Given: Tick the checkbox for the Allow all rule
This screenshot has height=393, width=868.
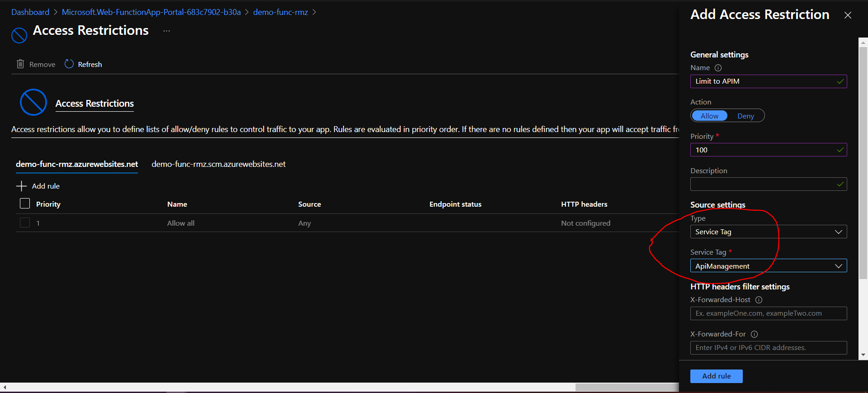Looking at the screenshot, I should (x=25, y=223).
